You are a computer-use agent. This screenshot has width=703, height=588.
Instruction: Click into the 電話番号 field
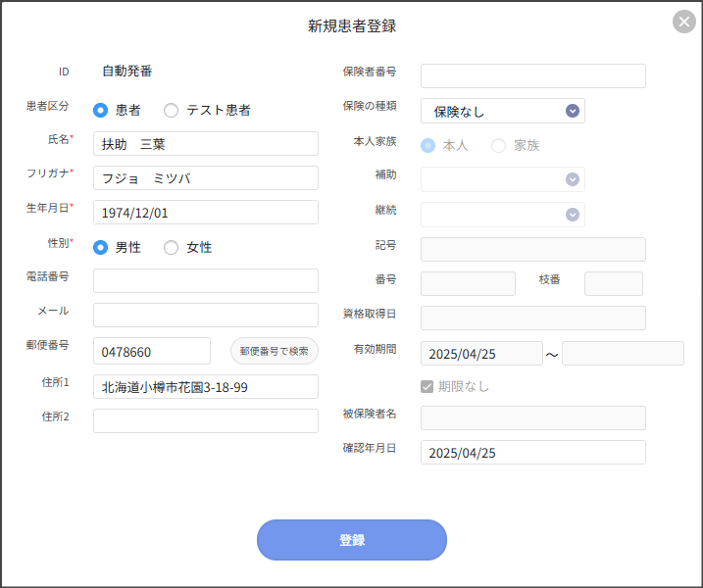coord(205,281)
